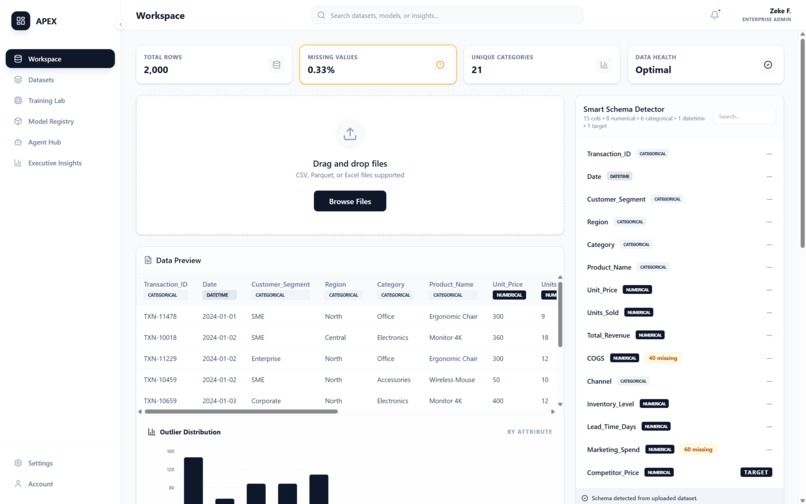Click the BY ATTRIBUTE label
Image resolution: width=806 pixels, height=504 pixels.
pyautogui.click(x=529, y=432)
